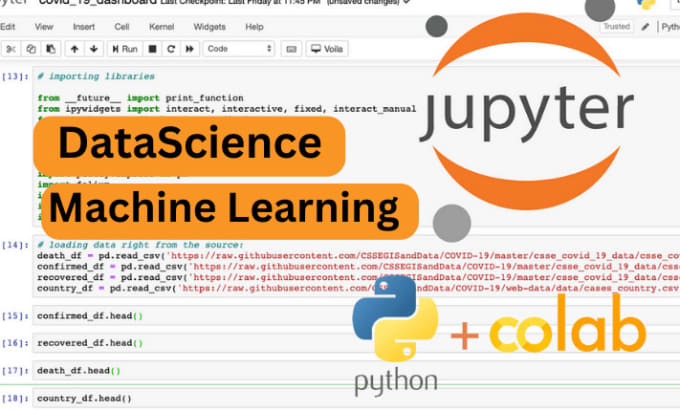Image resolution: width=680 pixels, height=411 pixels.
Task: Open the Insert menu
Action: pyautogui.click(x=84, y=27)
